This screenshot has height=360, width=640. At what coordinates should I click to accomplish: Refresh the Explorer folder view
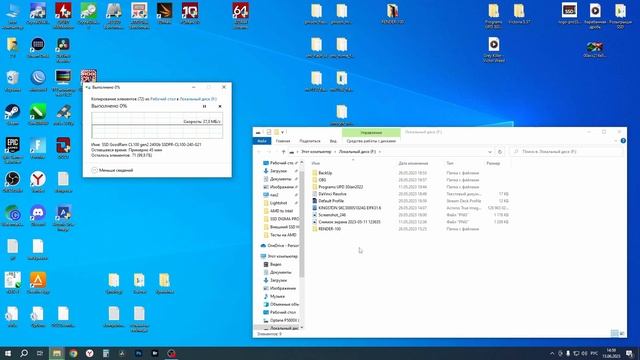pos(500,152)
